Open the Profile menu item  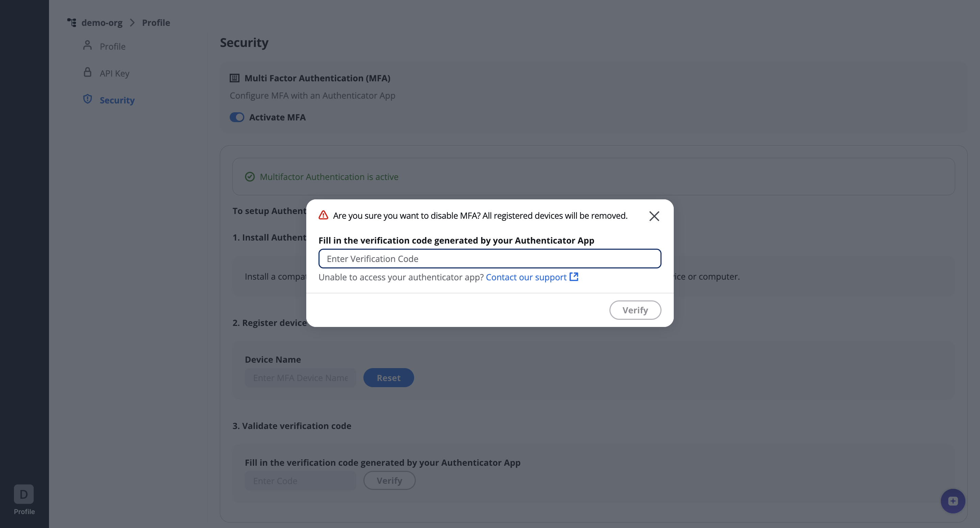pyautogui.click(x=113, y=46)
